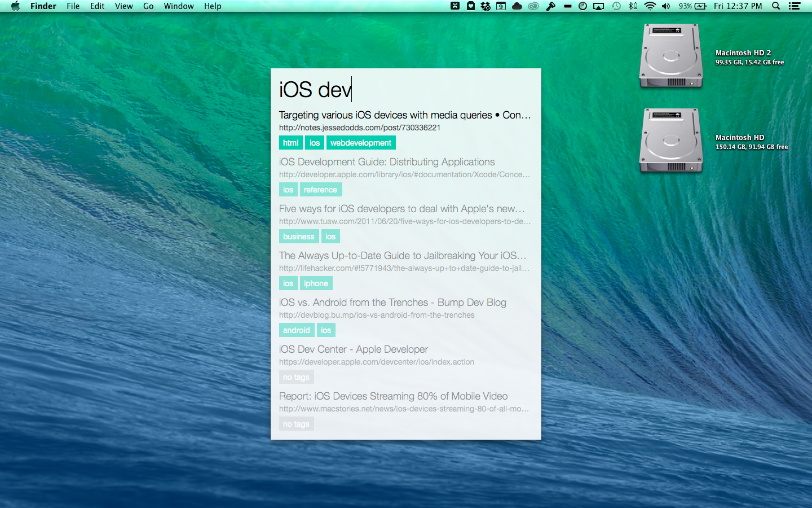812x508 pixels.
Task: Click the Fri 12:37 PM clock
Action: (738, 6)
